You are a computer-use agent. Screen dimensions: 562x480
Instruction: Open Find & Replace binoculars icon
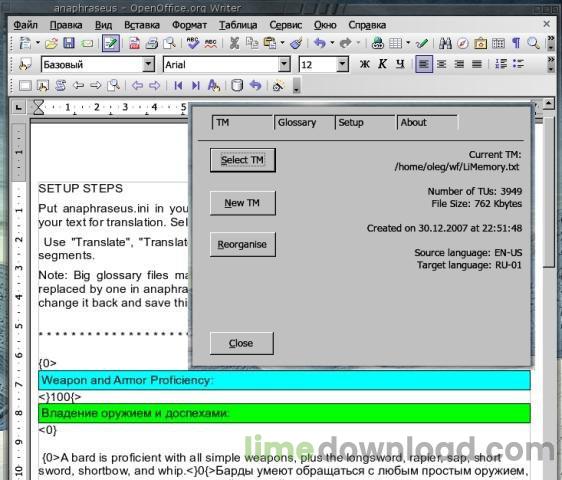point(445,43)
